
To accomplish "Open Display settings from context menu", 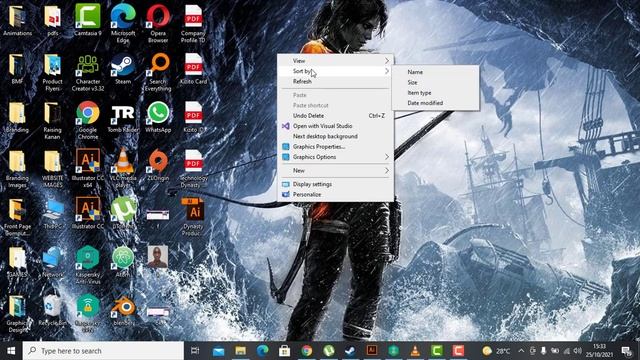I will pos(336,184).
